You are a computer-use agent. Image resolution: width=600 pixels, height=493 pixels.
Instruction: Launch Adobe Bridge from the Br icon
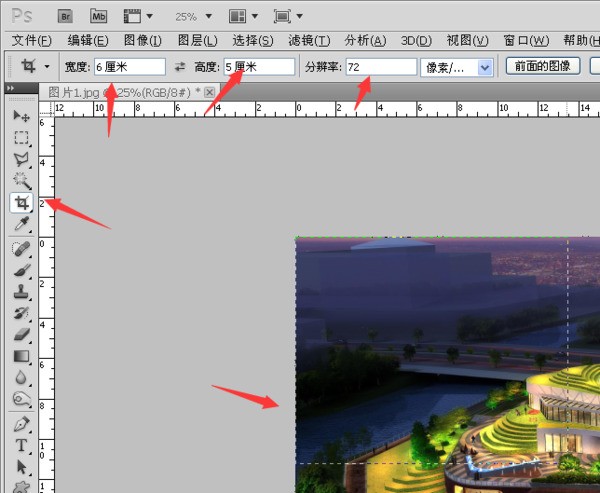65,16
